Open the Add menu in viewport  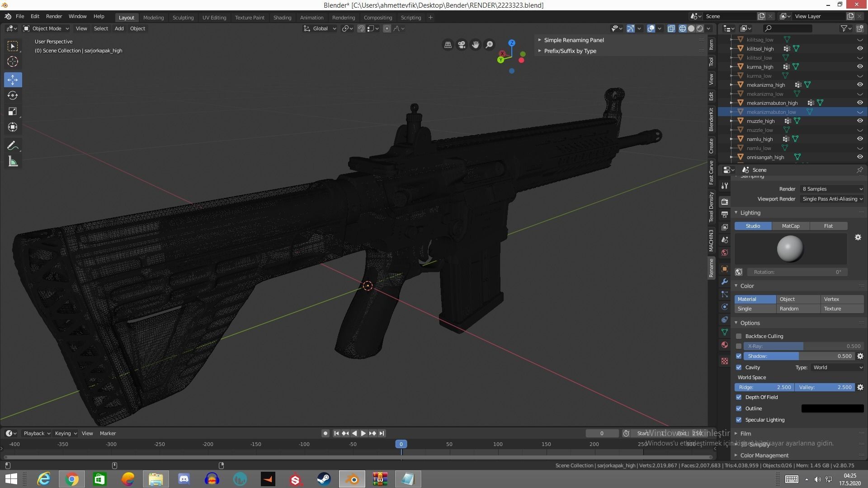click(119, 28)
